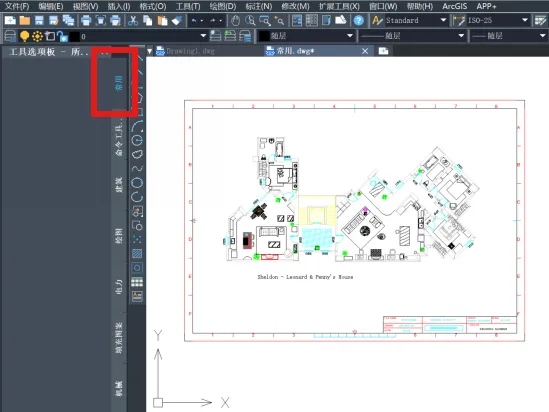Open the Layer Properties Manager icon

pos(10,36)
